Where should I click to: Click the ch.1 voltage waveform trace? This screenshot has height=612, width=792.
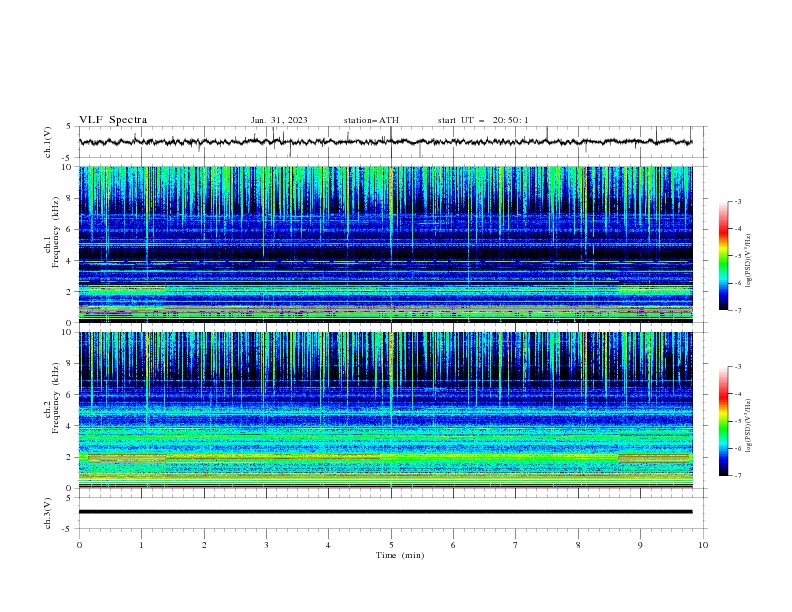tap(385, 142)
